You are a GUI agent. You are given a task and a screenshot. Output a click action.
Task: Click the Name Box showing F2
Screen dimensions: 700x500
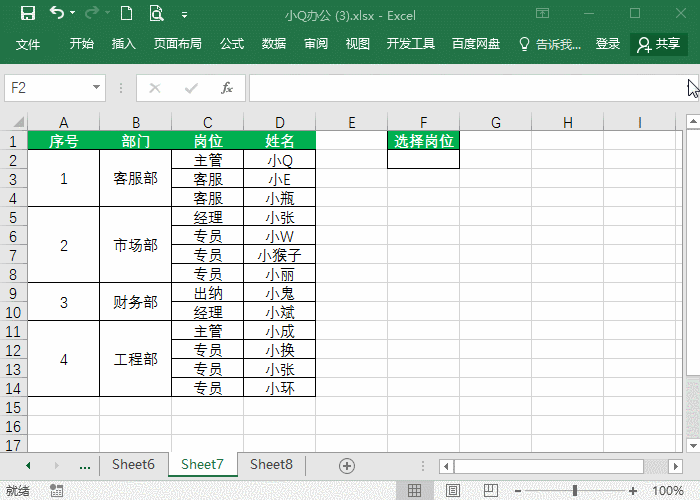48,88
